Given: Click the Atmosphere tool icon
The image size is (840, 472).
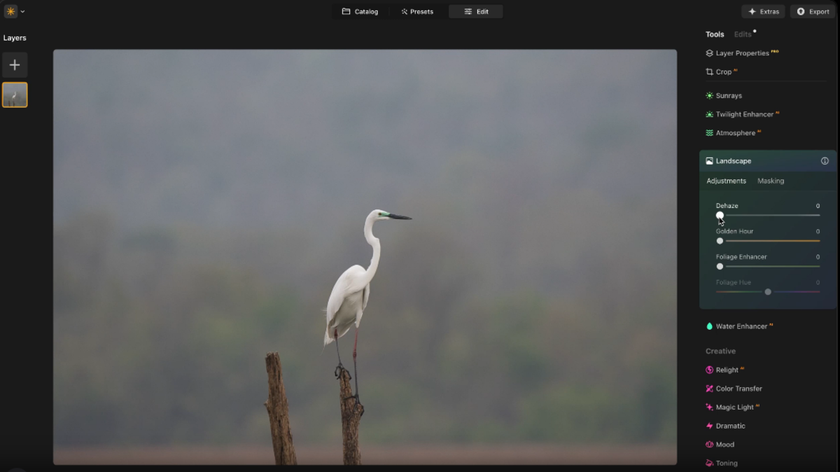Looking at the screenshot, I should pos(709,133).
